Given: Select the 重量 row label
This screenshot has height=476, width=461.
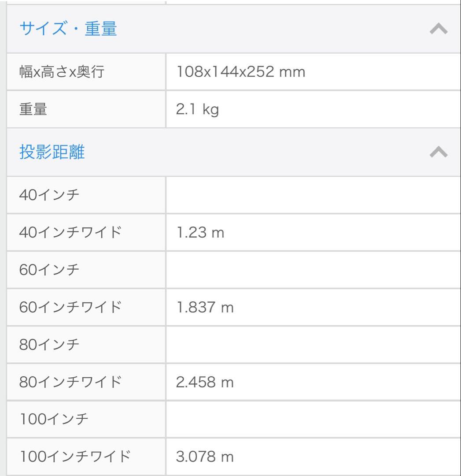Looking at the screenshot, I should [33, 109].
